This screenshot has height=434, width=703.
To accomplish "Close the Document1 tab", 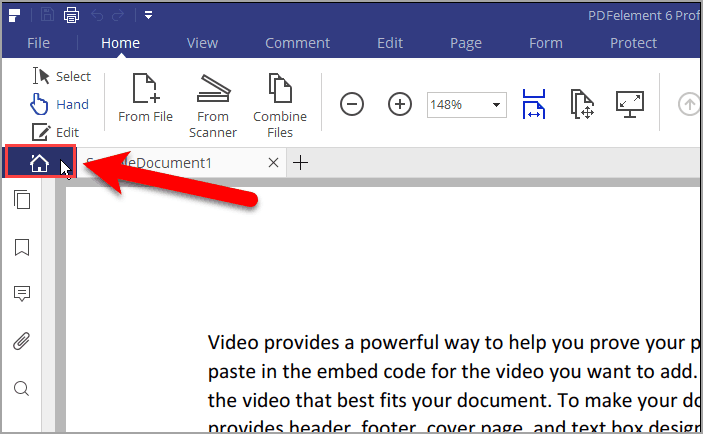I will 273,162.
